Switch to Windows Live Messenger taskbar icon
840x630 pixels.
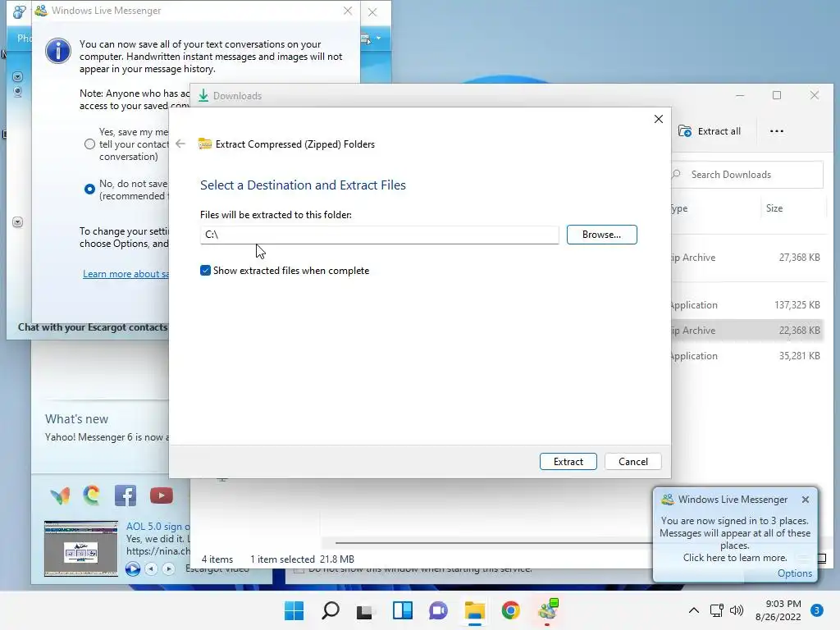[547, 610]
